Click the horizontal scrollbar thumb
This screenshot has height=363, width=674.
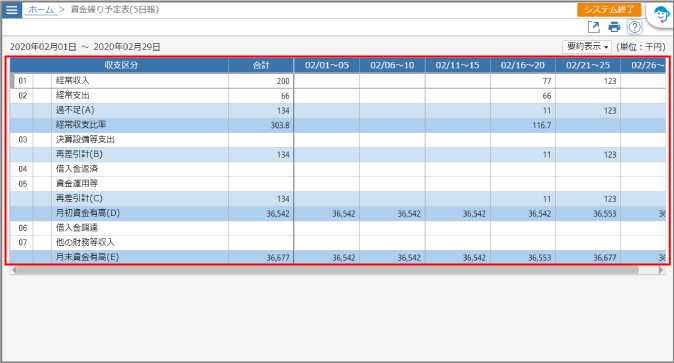[328, 270]
